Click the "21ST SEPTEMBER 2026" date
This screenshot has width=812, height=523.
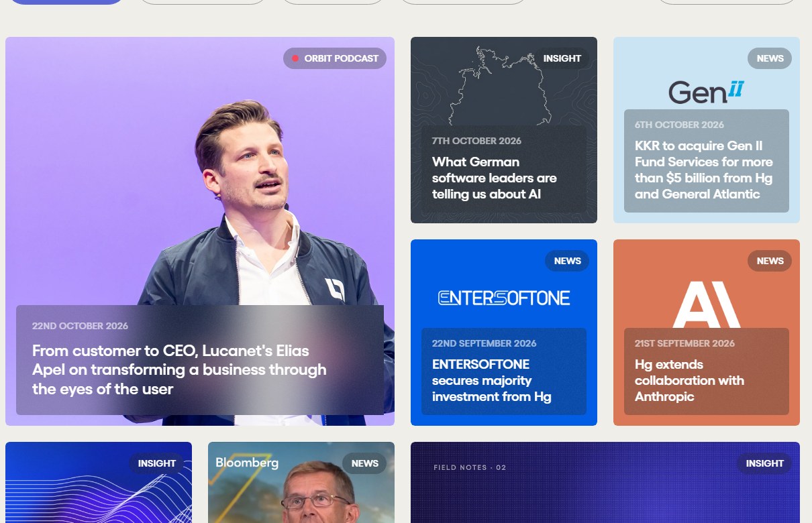tap(684, 343)
